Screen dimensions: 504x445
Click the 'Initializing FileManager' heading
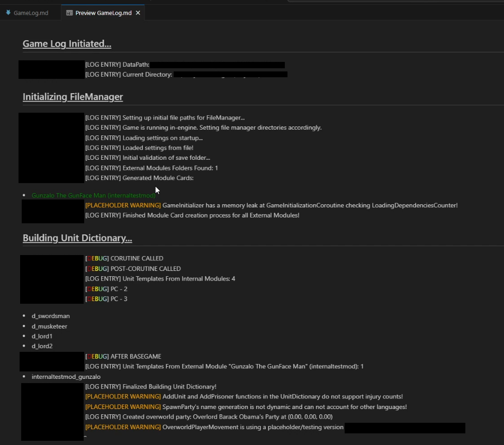click(73, 97)
